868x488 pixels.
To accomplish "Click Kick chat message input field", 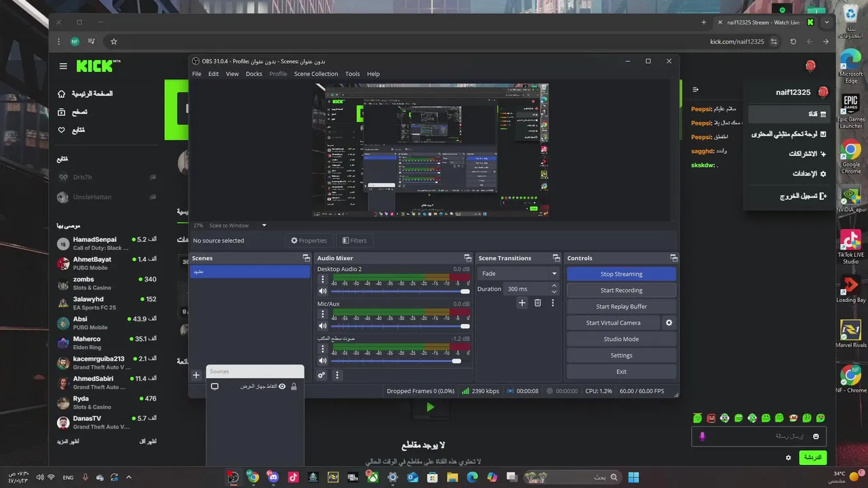I will (x=759, y=436).
